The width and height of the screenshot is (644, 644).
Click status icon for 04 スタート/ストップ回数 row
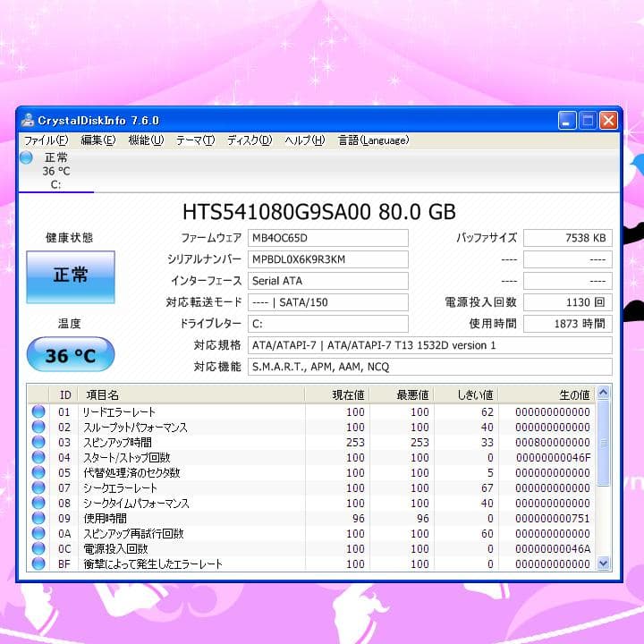tap(38, 457)
